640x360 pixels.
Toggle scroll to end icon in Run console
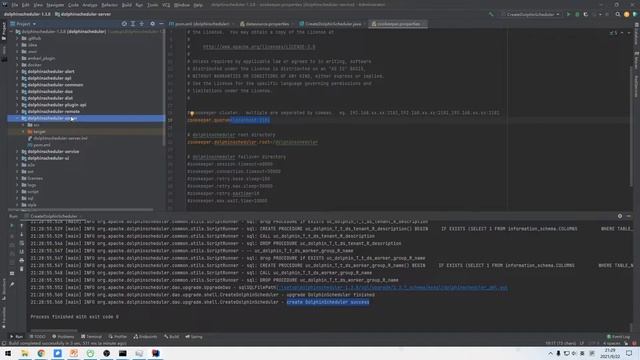(x=22, y=252)
